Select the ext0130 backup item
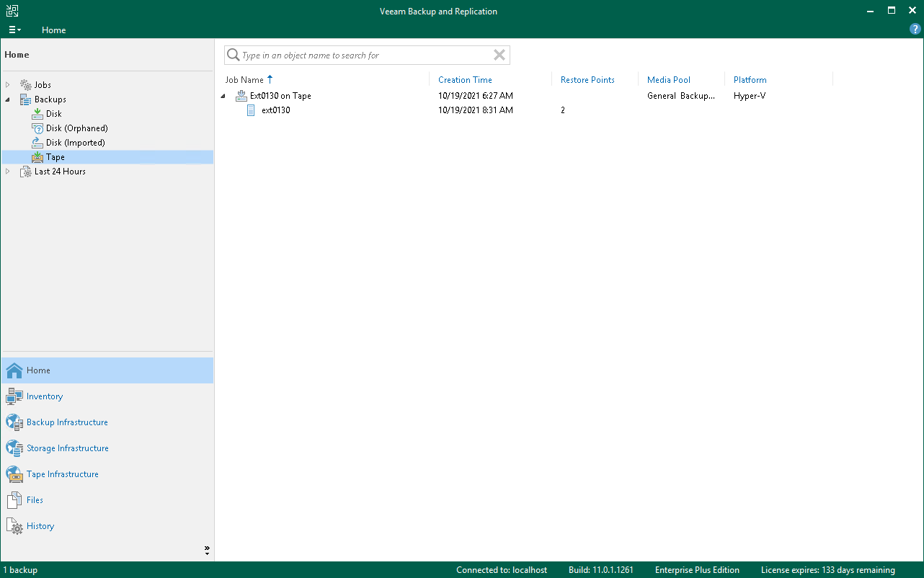Viewport: 924px width, 578px height. tap(275, 110)
